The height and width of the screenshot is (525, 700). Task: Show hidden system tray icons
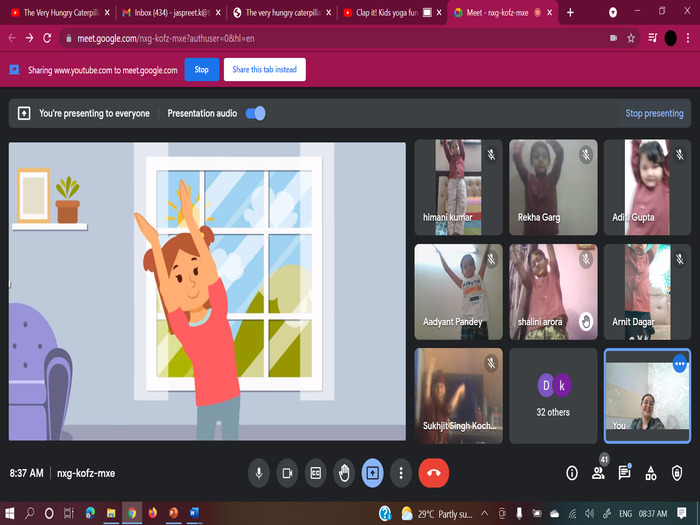click(484, 513)
